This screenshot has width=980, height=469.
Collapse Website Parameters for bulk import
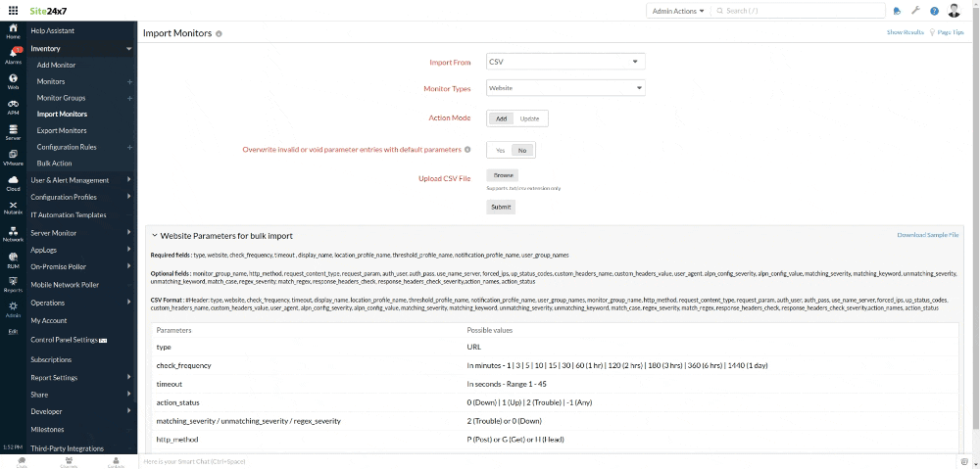click(153, 236)
